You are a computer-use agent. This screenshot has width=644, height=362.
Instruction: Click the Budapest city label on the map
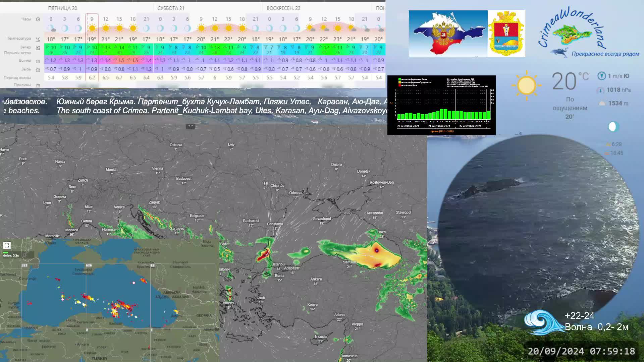[183, 178]
